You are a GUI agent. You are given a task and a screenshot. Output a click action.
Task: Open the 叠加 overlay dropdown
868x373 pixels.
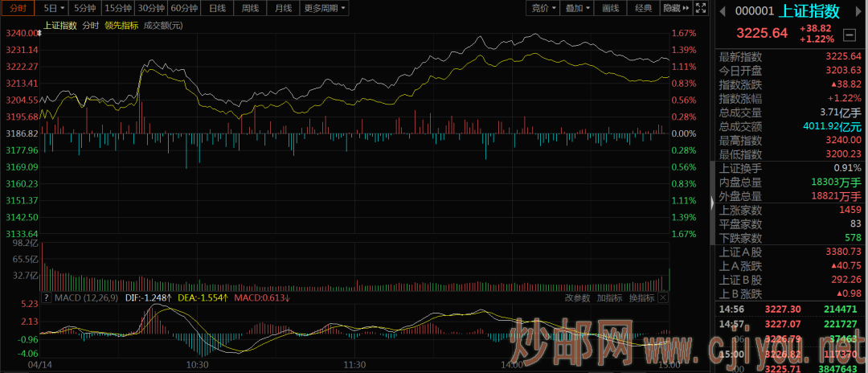(577, 8)
